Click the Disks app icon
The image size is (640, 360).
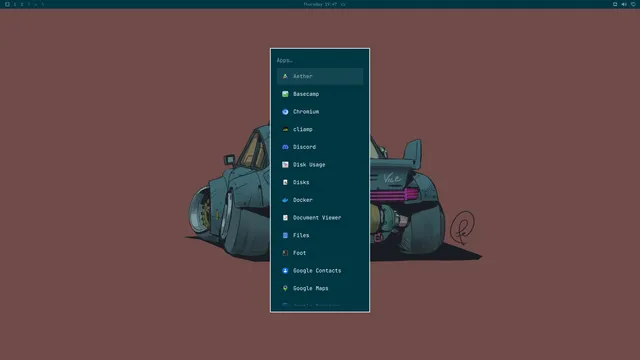(285, 182)
